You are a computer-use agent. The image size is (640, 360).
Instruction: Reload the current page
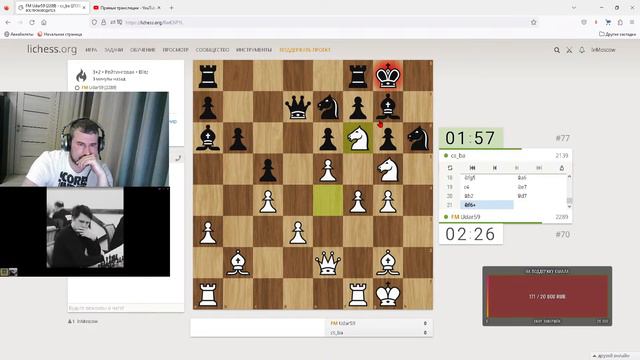pyautogui.click(x=32, y=22)
